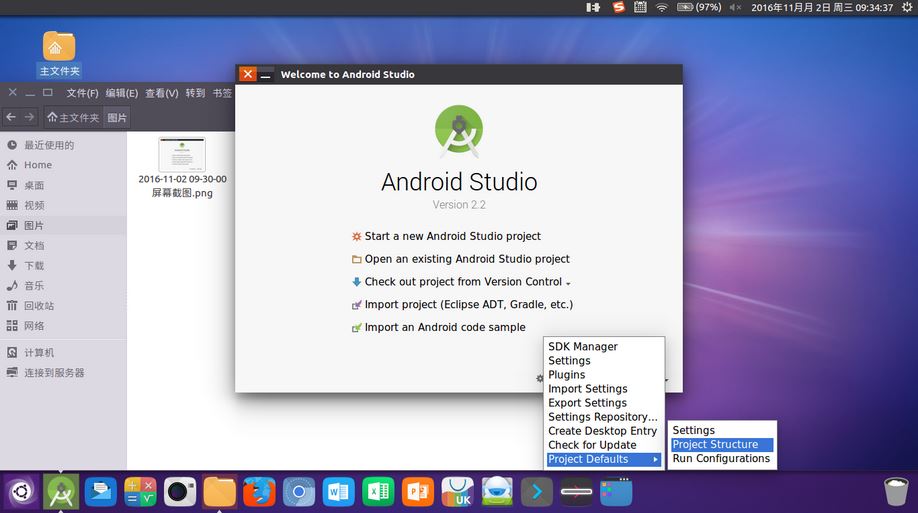This screenshot has height=513, width=918.
Task: Go back in the file manager
Action: coord(11,117)
